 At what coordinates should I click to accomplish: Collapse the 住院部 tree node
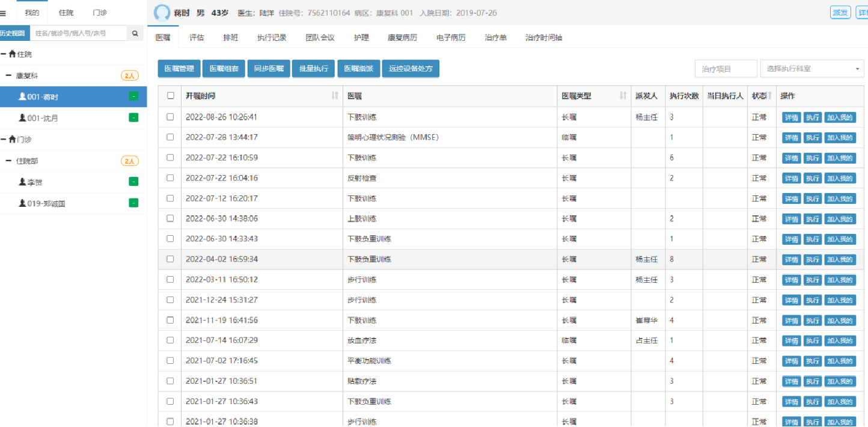click(9, 161)
